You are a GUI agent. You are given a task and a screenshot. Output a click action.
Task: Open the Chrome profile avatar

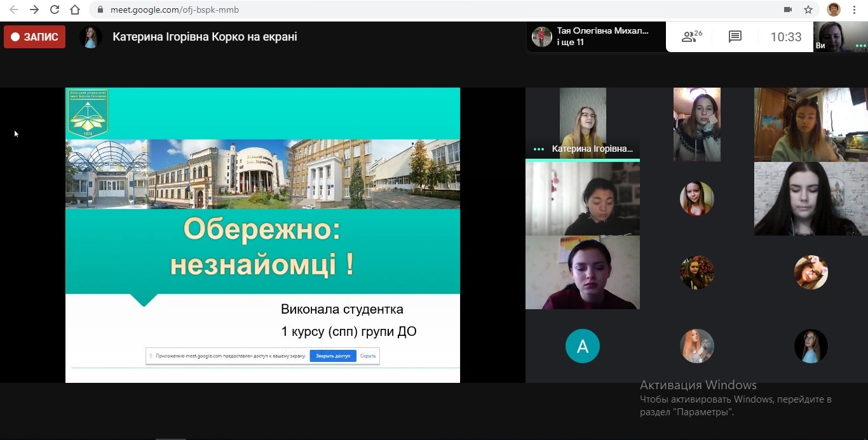(x=833, y=10)
